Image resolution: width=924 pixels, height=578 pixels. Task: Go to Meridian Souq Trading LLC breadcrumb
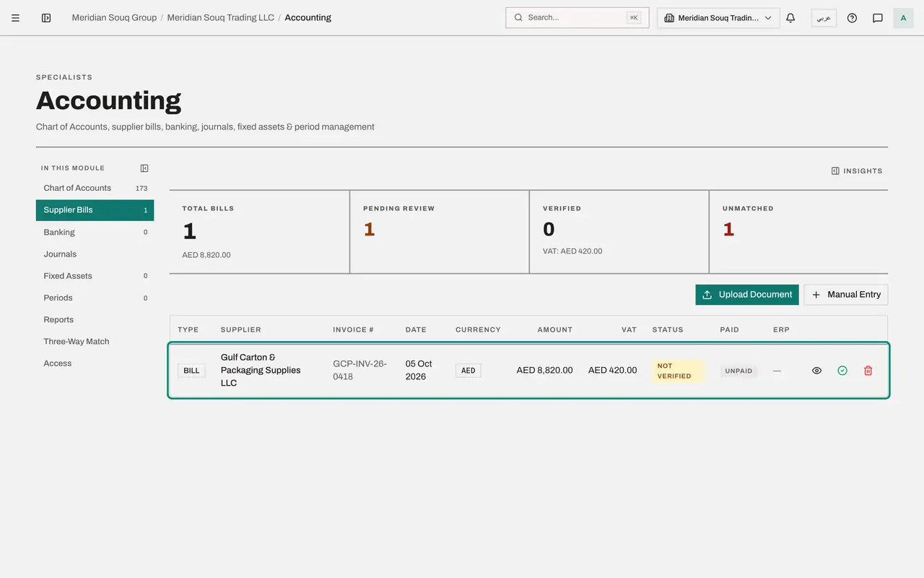click(221, 18)
